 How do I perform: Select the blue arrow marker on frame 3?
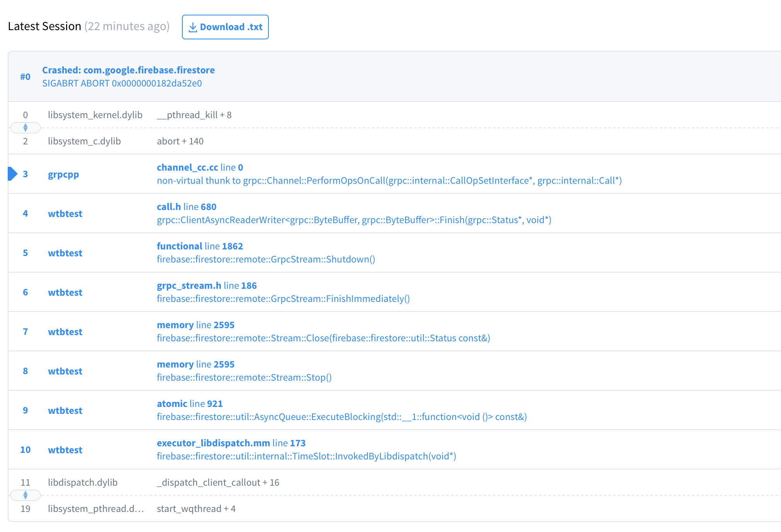coord(12,174)
